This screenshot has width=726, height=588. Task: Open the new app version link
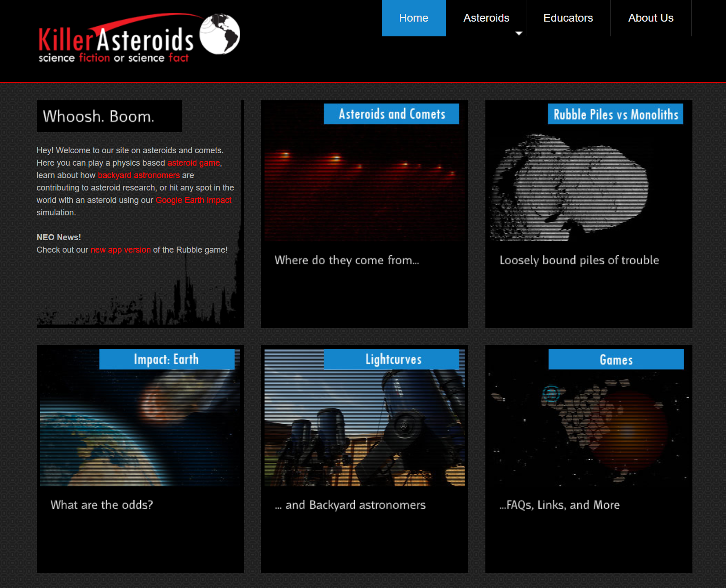[121, 250]
